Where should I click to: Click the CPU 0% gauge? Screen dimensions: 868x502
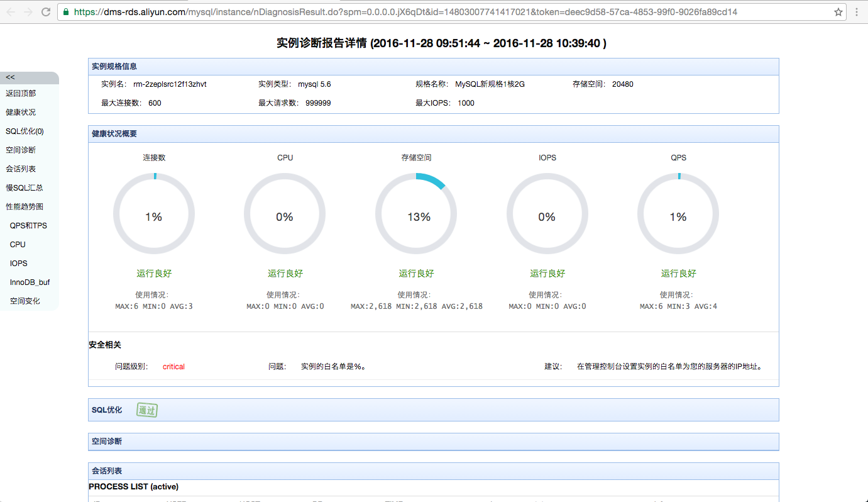point(285,215)
